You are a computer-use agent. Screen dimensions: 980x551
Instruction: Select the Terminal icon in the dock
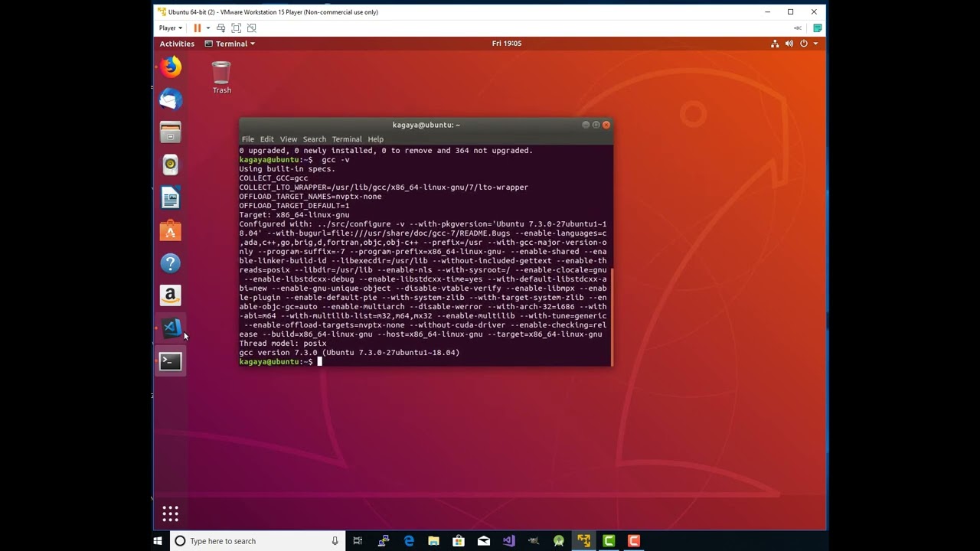tap(171, 361)
